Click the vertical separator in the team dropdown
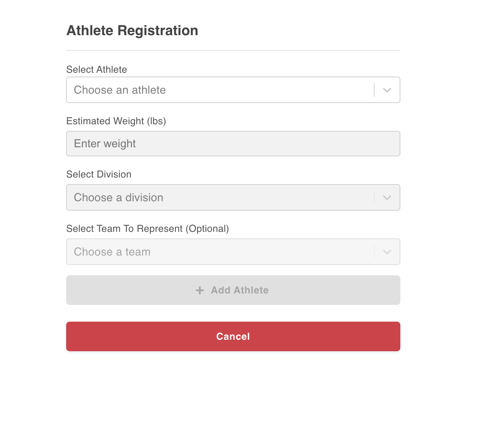Viewport: 502px width, 448px height. tap(374, 252)
